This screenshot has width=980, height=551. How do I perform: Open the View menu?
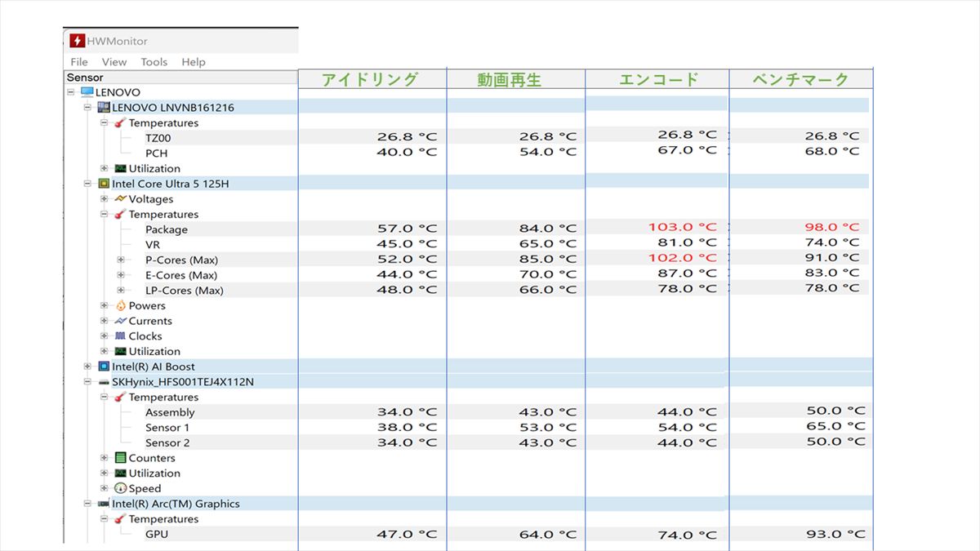[114, 62]
